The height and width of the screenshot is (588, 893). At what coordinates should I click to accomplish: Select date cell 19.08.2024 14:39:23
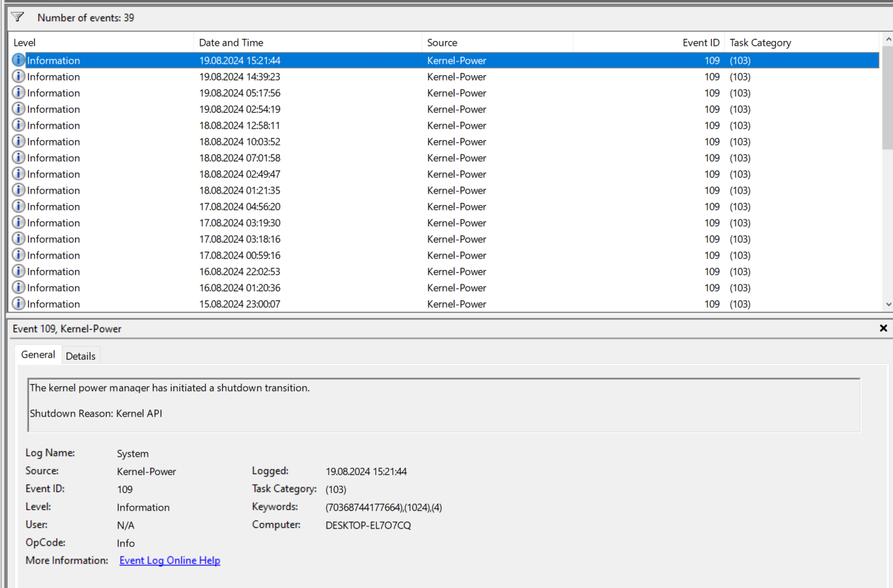click(x=239, y=77)
